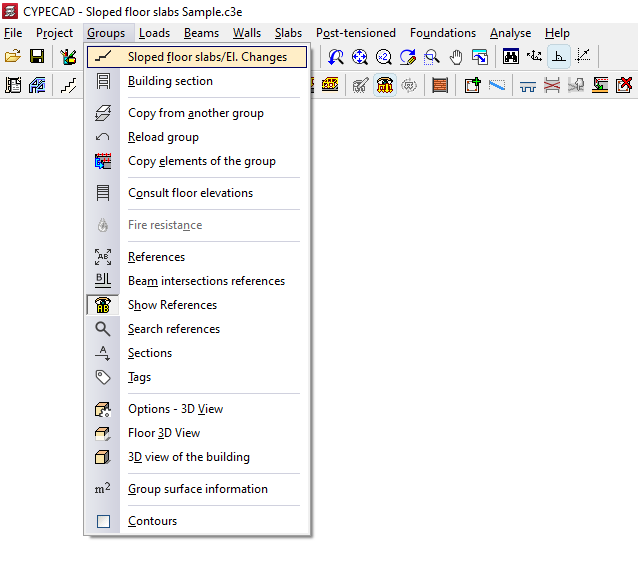Open Consult floor elevations
This screenshot has width=638, height=566.
197,193
